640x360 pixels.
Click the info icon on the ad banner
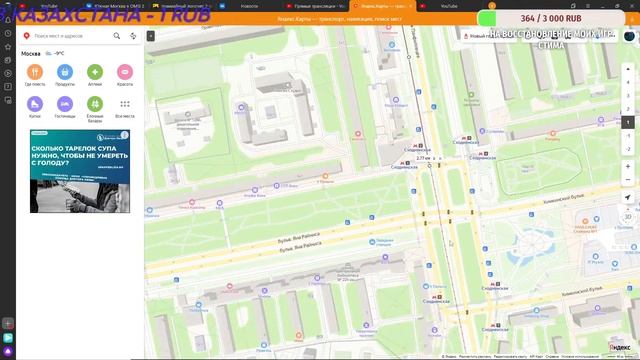point(125,134)
